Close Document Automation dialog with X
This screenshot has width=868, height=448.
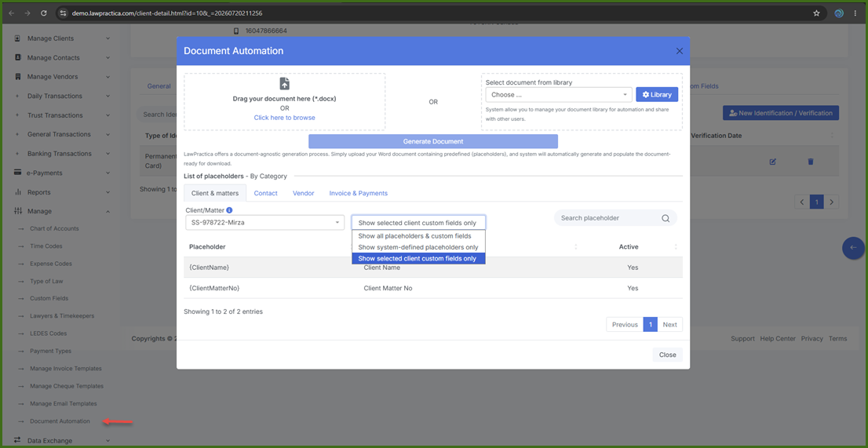[x=680, y=51]
